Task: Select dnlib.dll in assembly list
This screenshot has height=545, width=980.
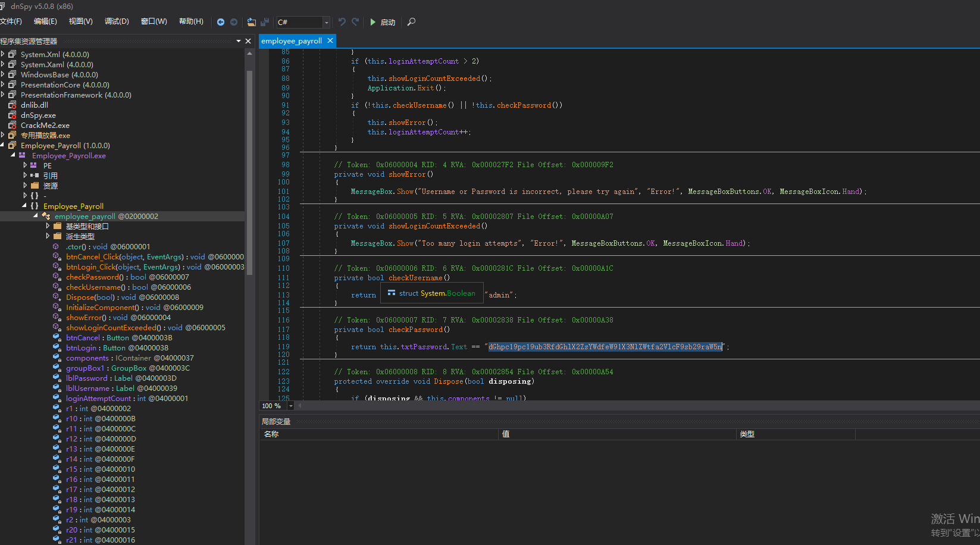Action: 35,105
